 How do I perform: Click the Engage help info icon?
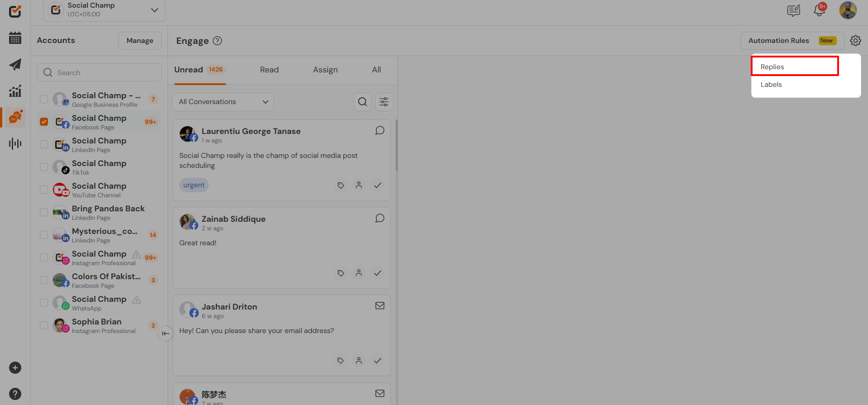[x=217, y=41]
